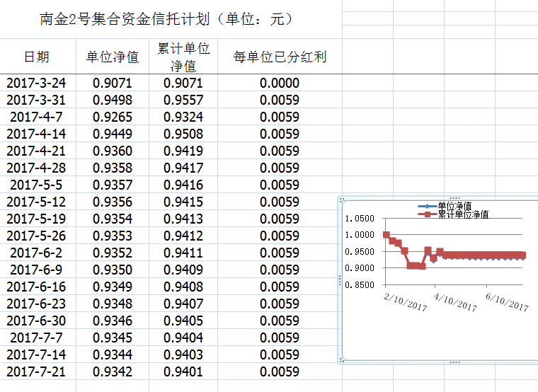This screenshot has width=538, height=392.
Task: Click the 每单位已分红利 header cell
Action: click(280, 57)
